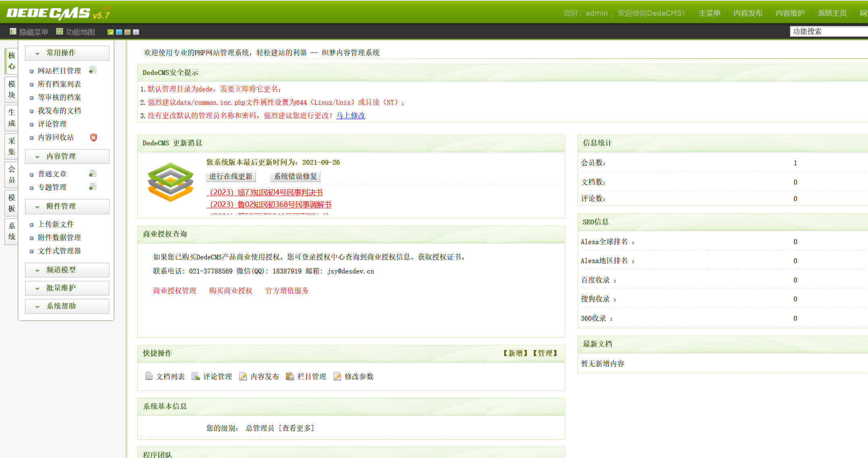Switch to the 生成 sidebar tab
The image size is (868, 458).
[12, 118]
